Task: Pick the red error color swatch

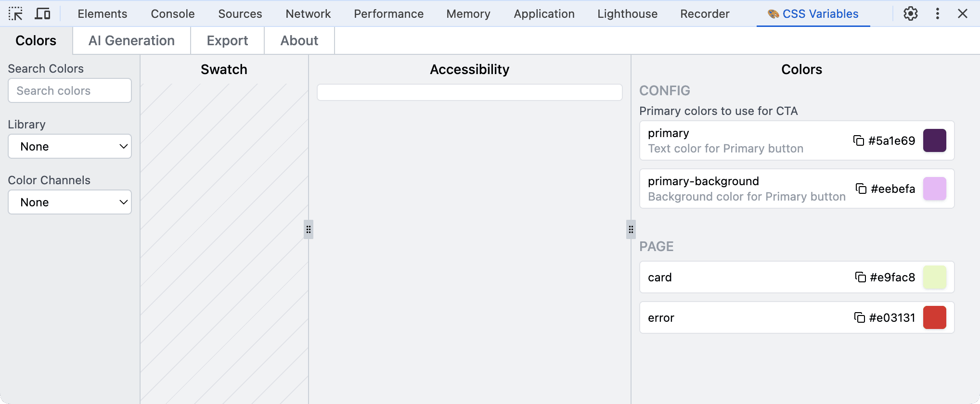Action: tap(934, 317)
